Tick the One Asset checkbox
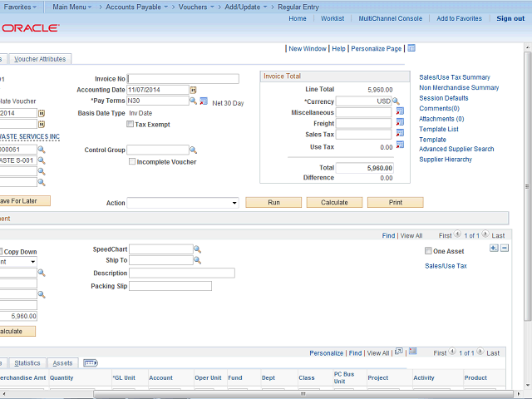 [x=427, y=251]
